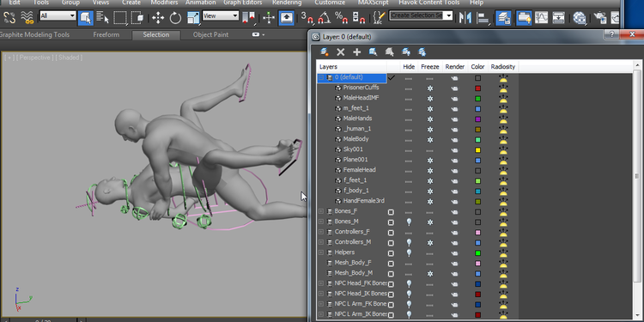Click the Mirror tool icon
Image resolution: width=644 pixels, height=322 pixels.
465,18
